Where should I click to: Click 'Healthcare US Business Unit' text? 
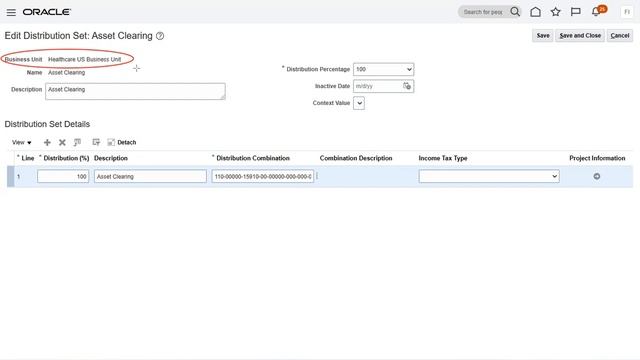84,59
